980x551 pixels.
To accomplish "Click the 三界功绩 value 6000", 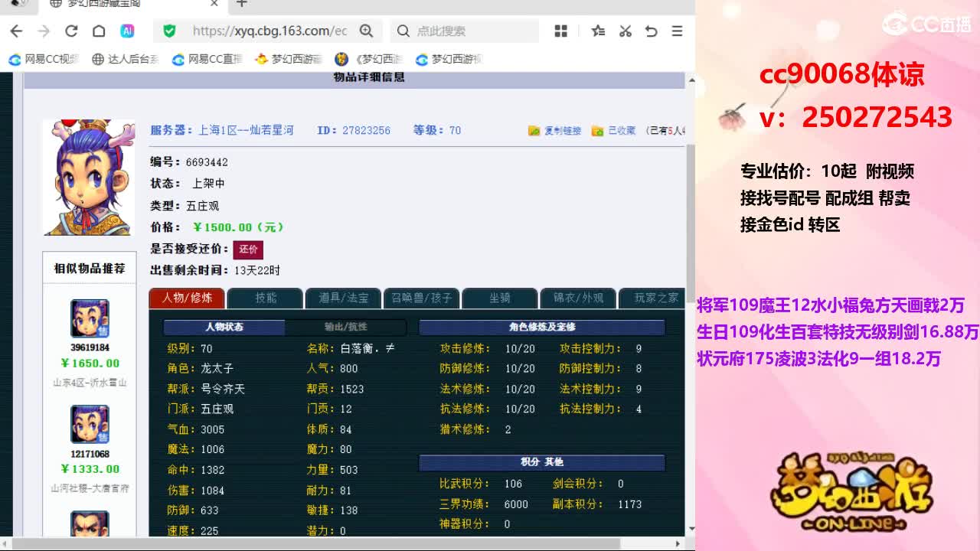I will coord(516,504).
